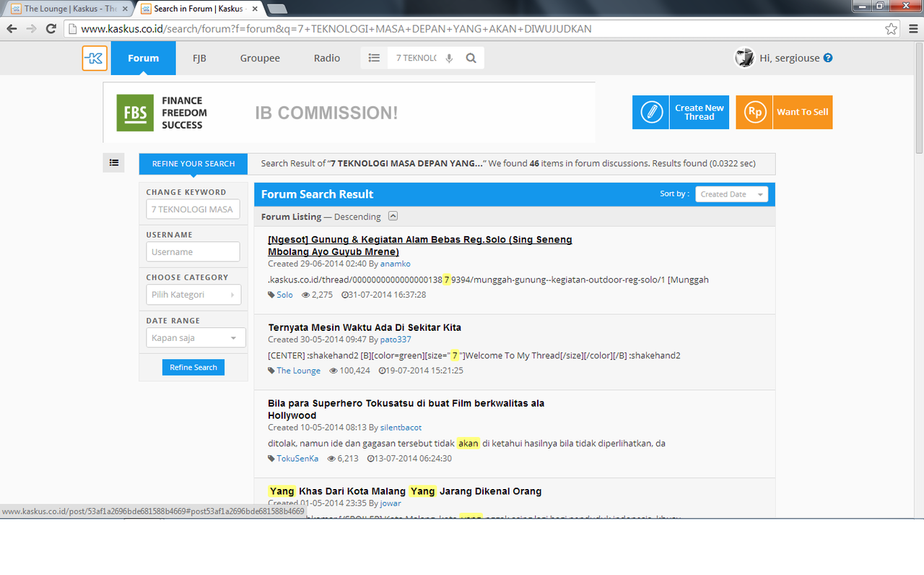
Task: Click the top search box field
Action: (416, 59)
